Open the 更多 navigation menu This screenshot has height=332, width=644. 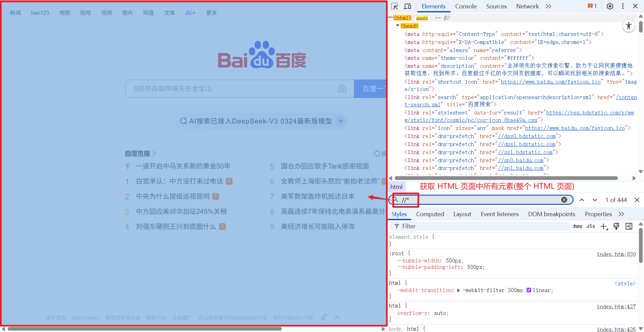211,13
